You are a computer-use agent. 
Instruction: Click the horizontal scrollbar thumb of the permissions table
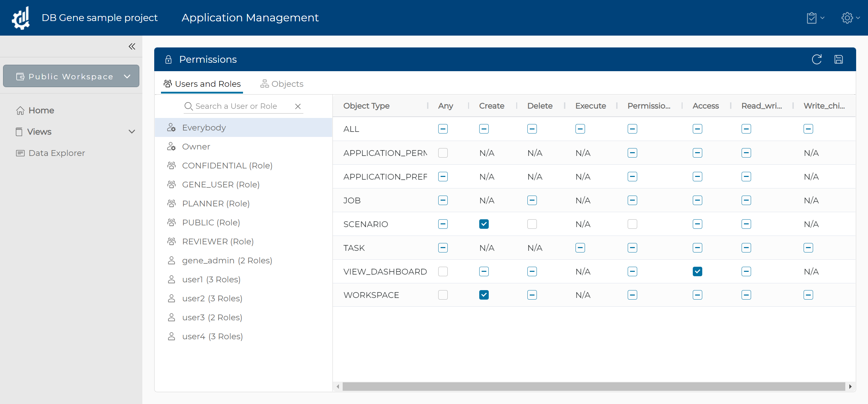(594, 386)
